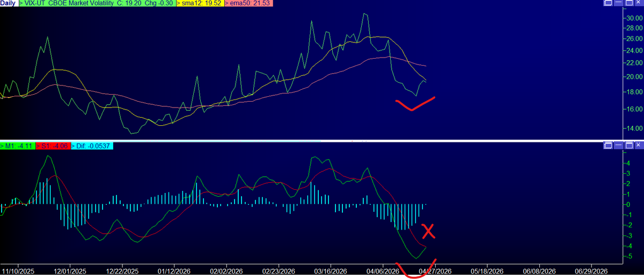
Task: Click the 06/29/2026 date label
Action: click(x=591, y=272)
